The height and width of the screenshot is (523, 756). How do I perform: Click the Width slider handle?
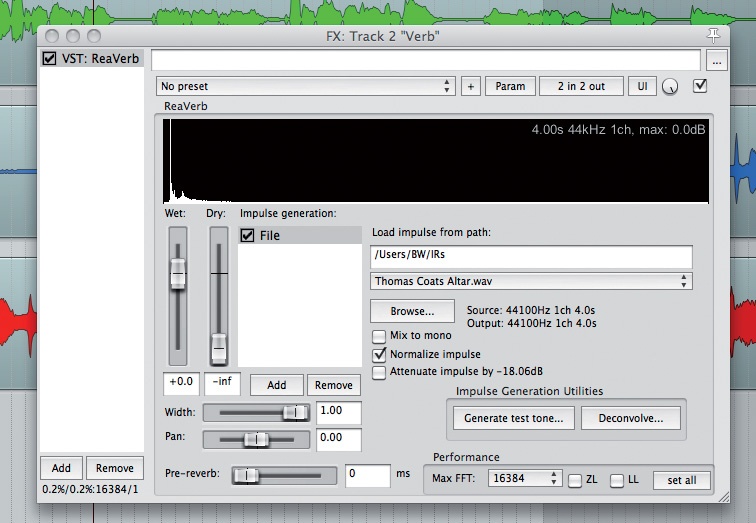pyautogui.click(x=295, y=413)
